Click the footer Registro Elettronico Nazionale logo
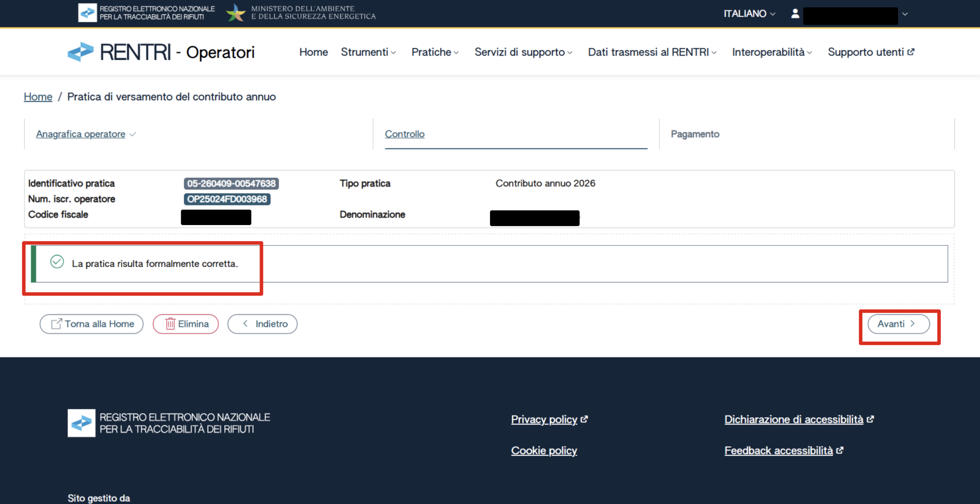Screen dimensions: 980x504 click(82, 423)
